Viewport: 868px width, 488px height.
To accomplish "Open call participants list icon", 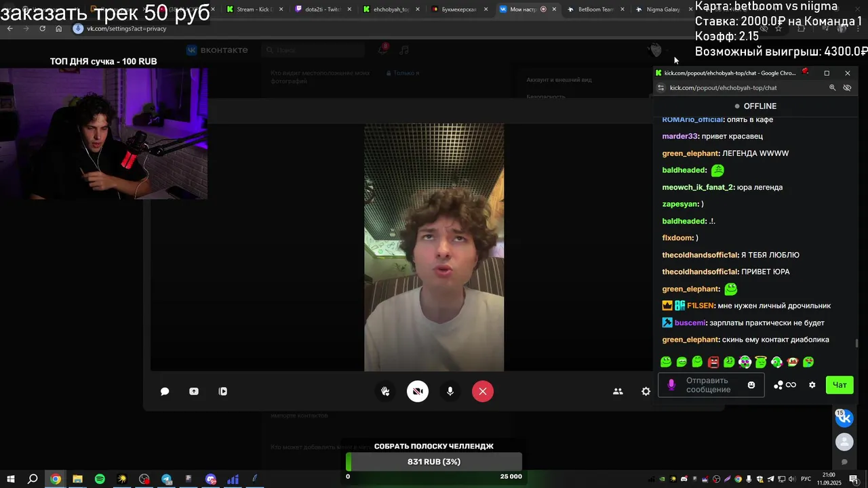I will click(x=618, y=391).
